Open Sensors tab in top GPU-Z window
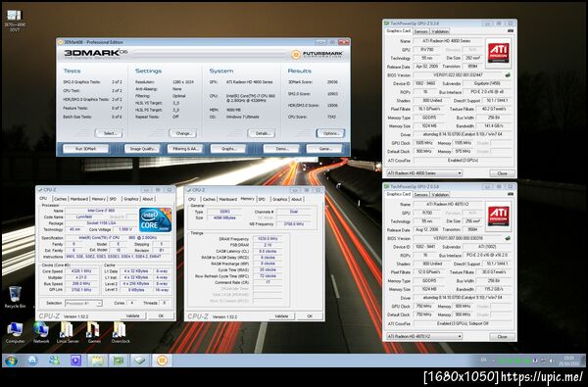588x387 pixels. click(420, 31)
